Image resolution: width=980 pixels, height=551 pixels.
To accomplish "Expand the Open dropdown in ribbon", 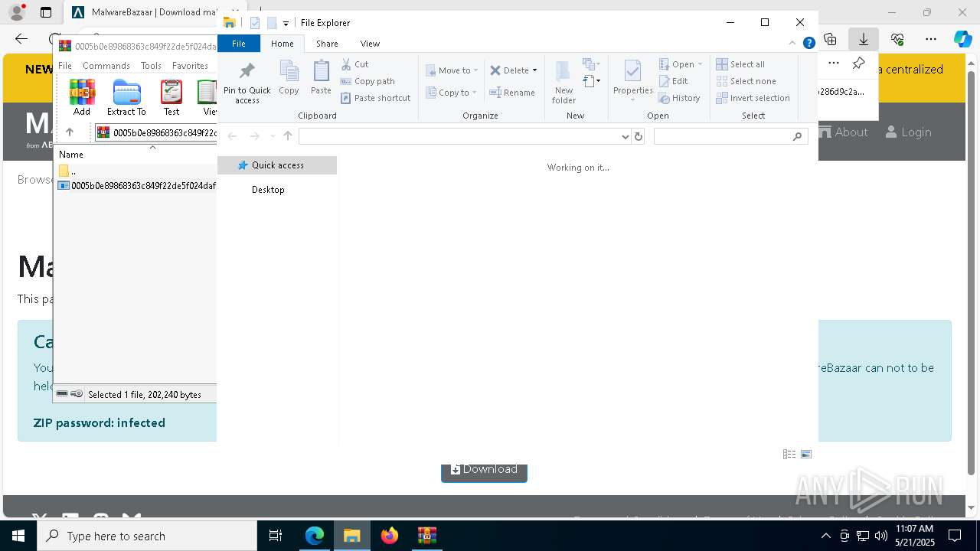I will point(700,64).
